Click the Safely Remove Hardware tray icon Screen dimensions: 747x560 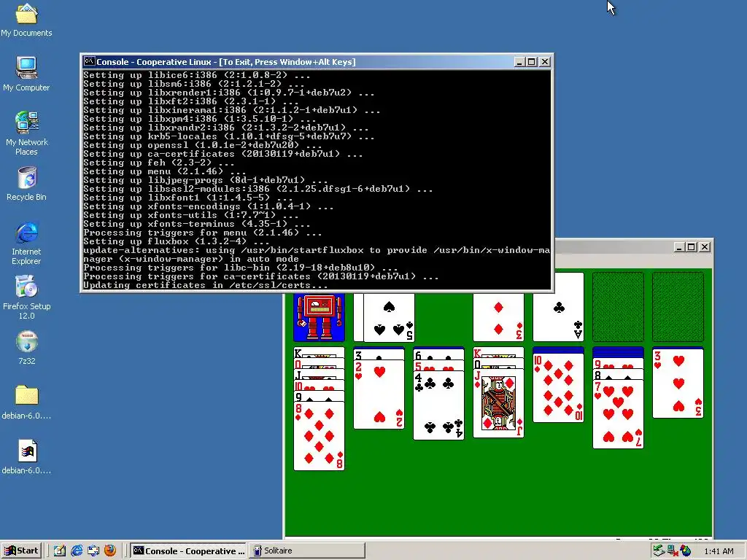[659, 551]
